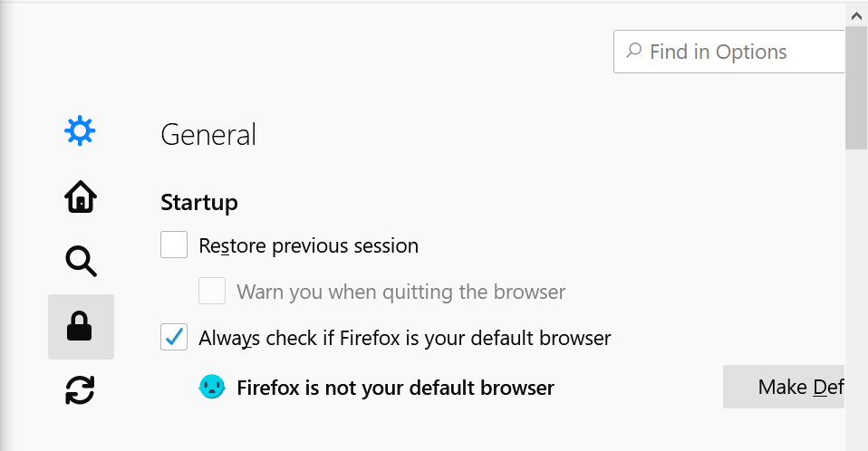Click the sad face icon beside default browser message
This screenshot has height=451, width=868.
click(x=212, y=387)
